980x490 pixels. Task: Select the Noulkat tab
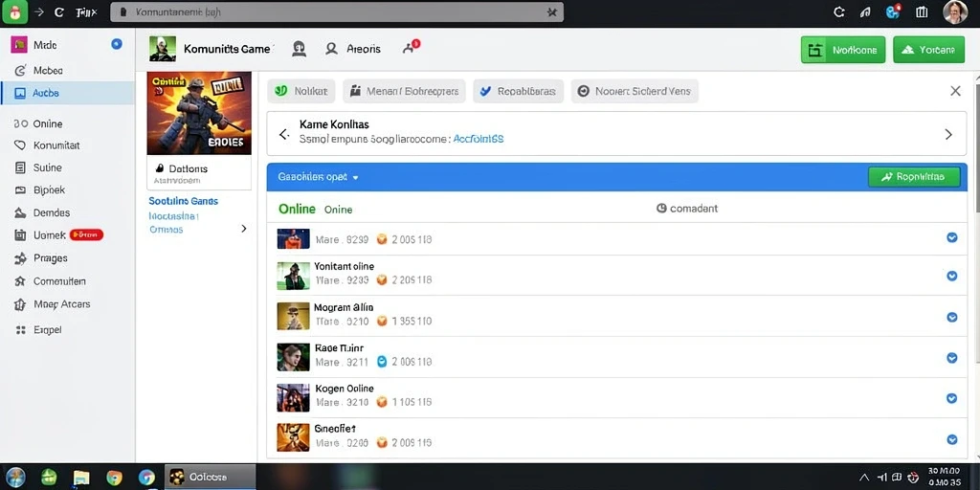point(301,91)
